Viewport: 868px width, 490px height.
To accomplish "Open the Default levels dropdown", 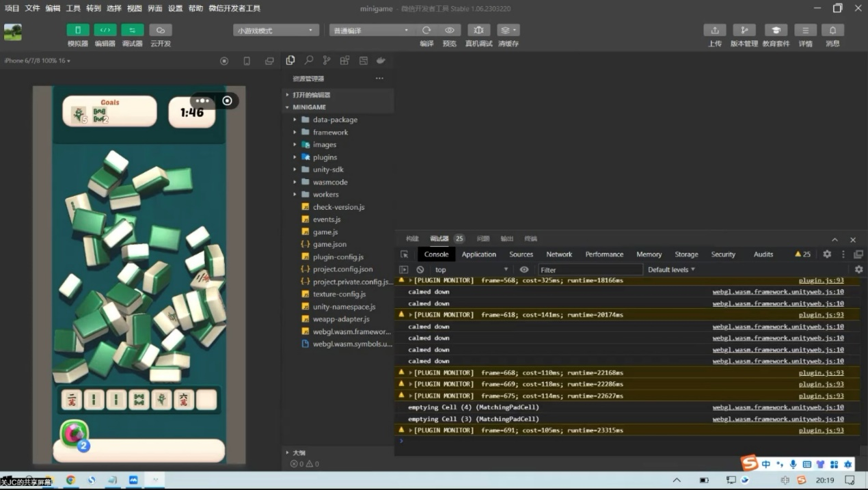I will pyautogui.click(x=671, y=270).
